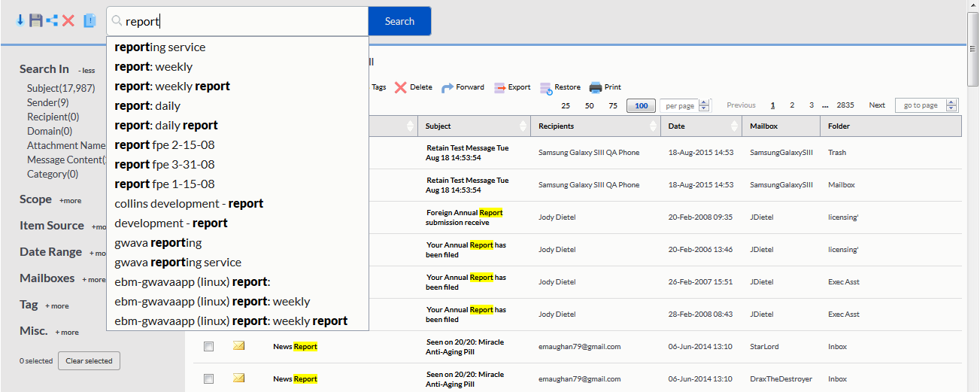The width and height of the screenshot is (980, 392).
Task: Tick the checkbox for DraxTheDestroyer row
Action: point(209,379)
